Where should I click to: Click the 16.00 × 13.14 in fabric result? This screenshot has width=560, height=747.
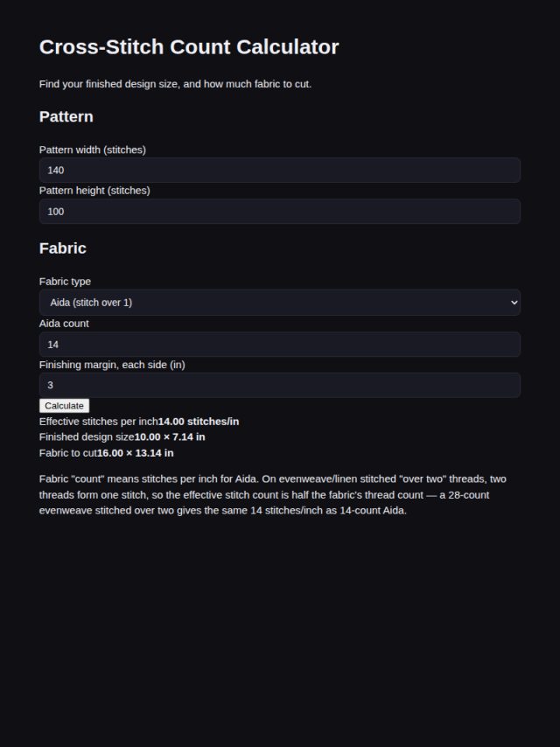[136, 453]
